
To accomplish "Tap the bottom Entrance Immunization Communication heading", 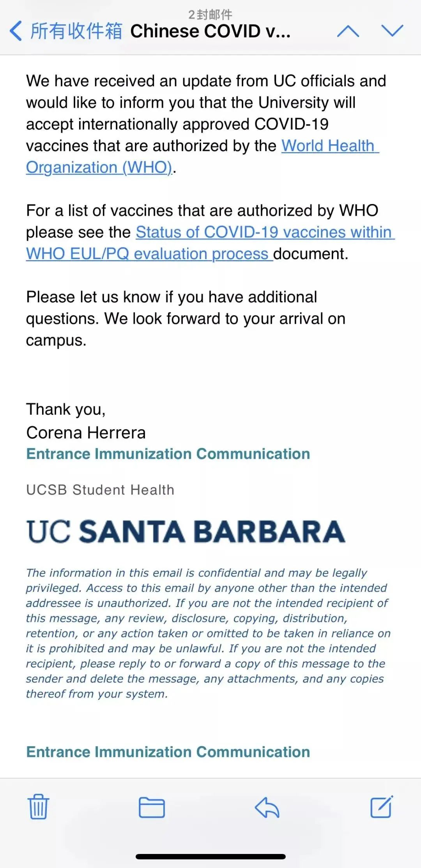I will pyautogui.click(x=168, y=752).
